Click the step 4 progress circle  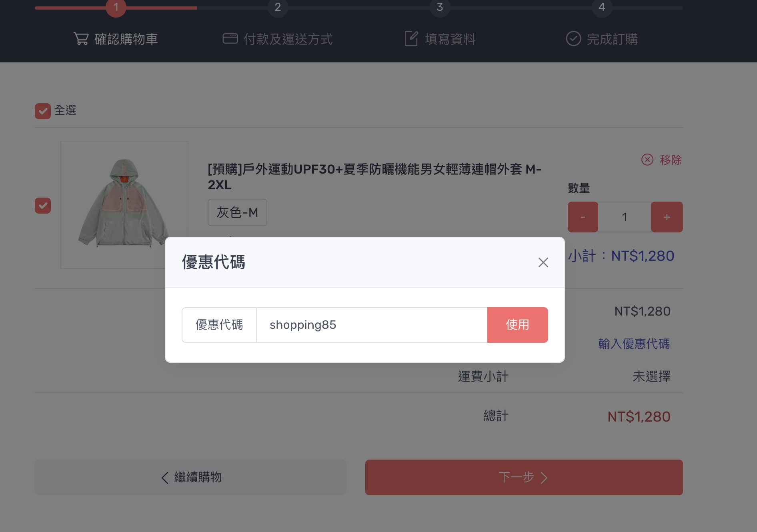pos(601,7)
